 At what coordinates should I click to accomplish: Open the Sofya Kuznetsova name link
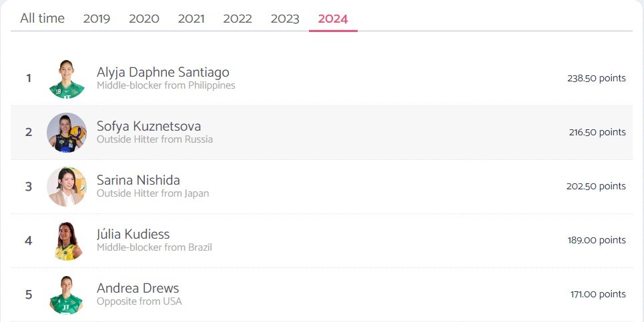click(x=149, y=126)
